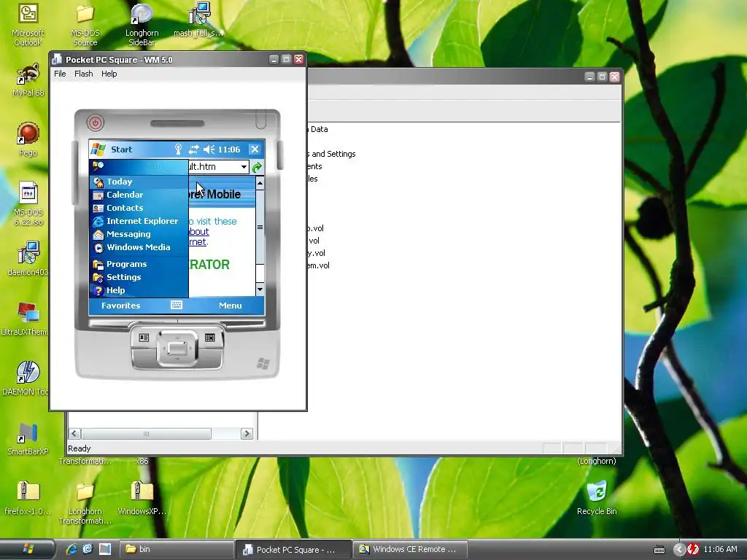This screenshot has height=560, width=747.
Task: Launch Internet Explorer from the quick launch bar
Action: [x=71, y=549]
